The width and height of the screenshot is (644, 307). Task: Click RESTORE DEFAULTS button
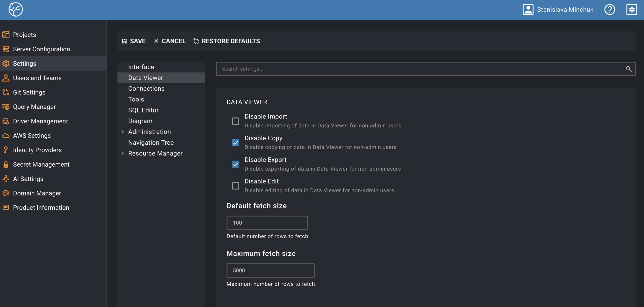click(226, 41)
